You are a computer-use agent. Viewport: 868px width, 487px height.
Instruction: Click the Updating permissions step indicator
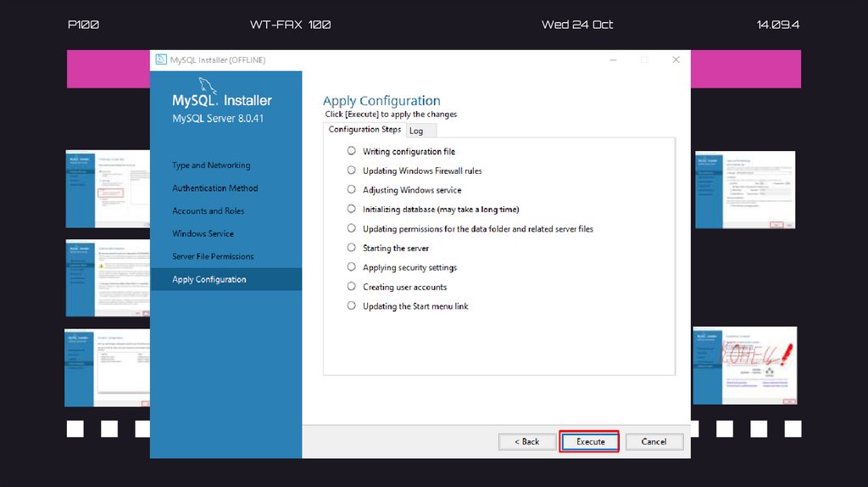(x=352, y=228)
